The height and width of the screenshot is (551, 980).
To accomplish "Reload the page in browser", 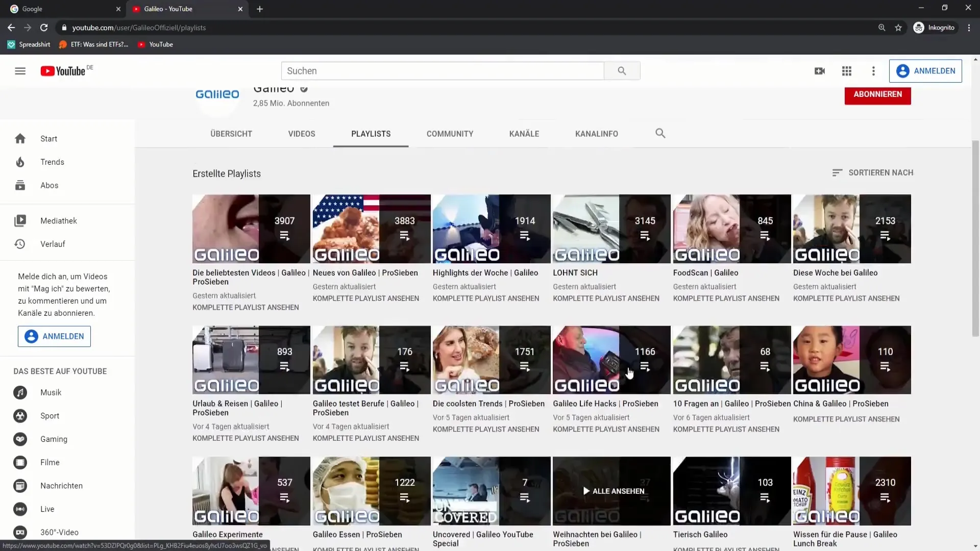I will [44, 28].
